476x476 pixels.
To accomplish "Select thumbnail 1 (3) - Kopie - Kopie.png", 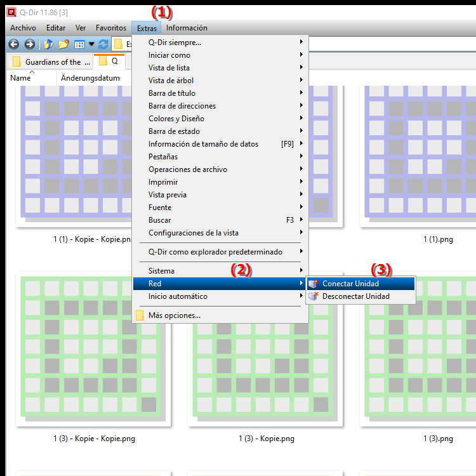I will click(93, 349).
